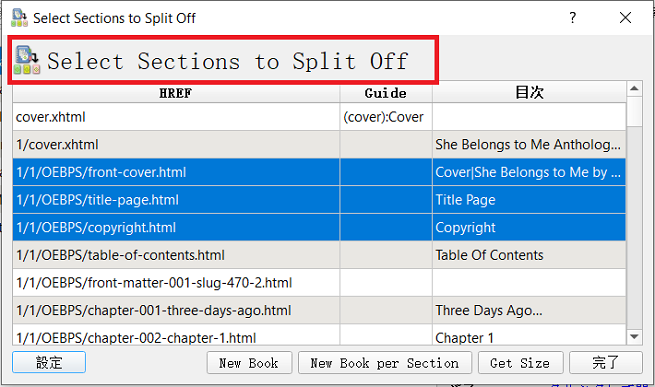
Task: Click the scrollbar up arrow
Action: click(634, 88)
